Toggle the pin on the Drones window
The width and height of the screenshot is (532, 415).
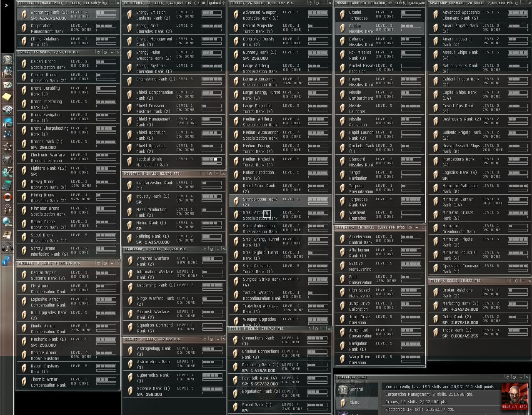pyautogui.click(x=99, y=52)
